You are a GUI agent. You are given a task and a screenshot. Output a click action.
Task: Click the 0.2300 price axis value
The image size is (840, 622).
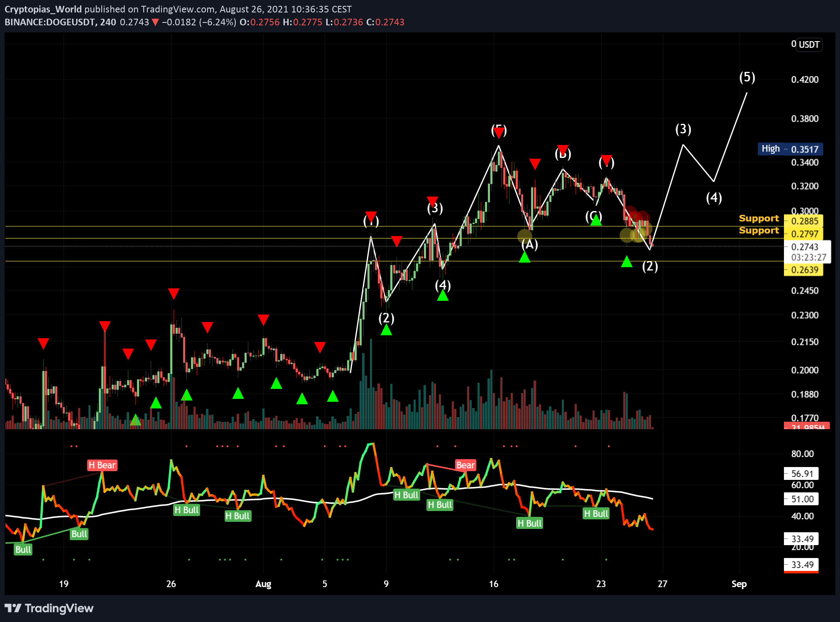pos(805,315)
